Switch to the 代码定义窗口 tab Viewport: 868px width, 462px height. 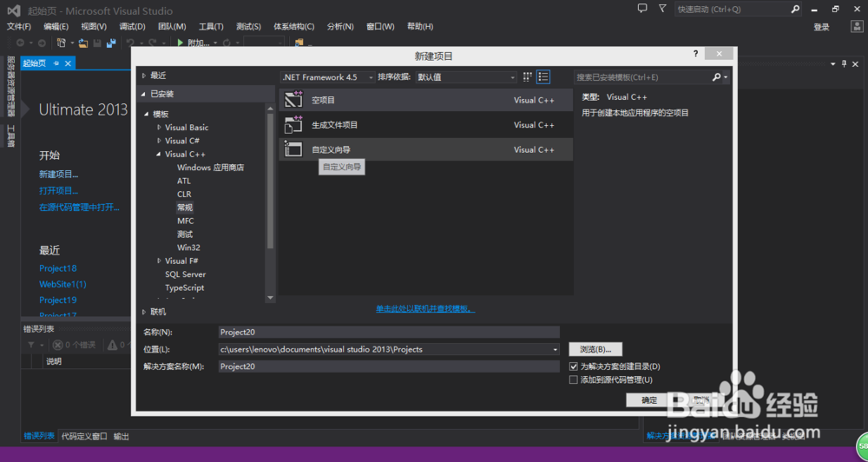[x=84, y=437]
